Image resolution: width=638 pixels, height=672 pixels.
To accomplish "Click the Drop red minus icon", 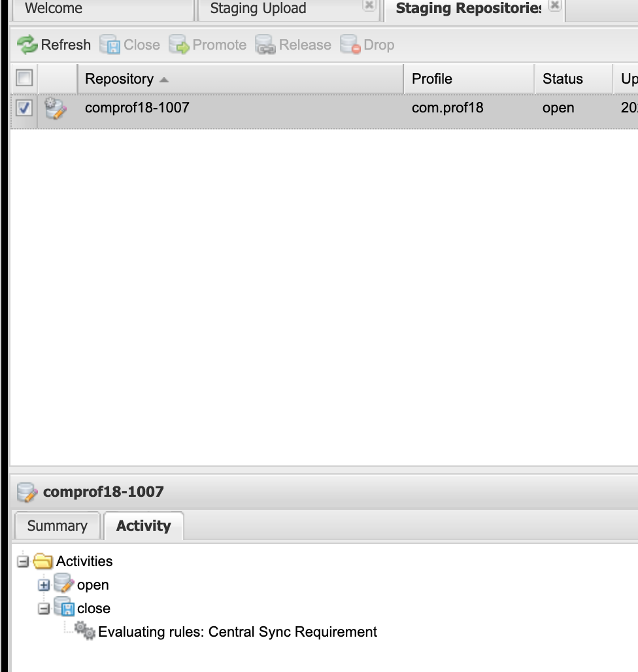I will pyautogui.click(x=350, y=44).
